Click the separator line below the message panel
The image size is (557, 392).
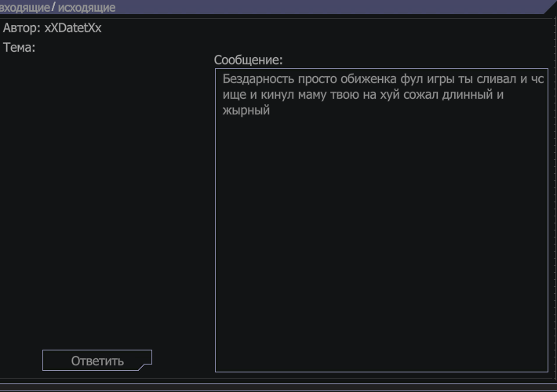pyautogui.click(x=278, y=383)
